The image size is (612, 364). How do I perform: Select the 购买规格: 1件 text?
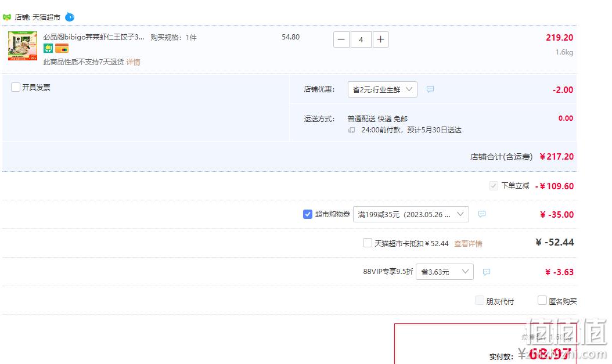[174, 38]
